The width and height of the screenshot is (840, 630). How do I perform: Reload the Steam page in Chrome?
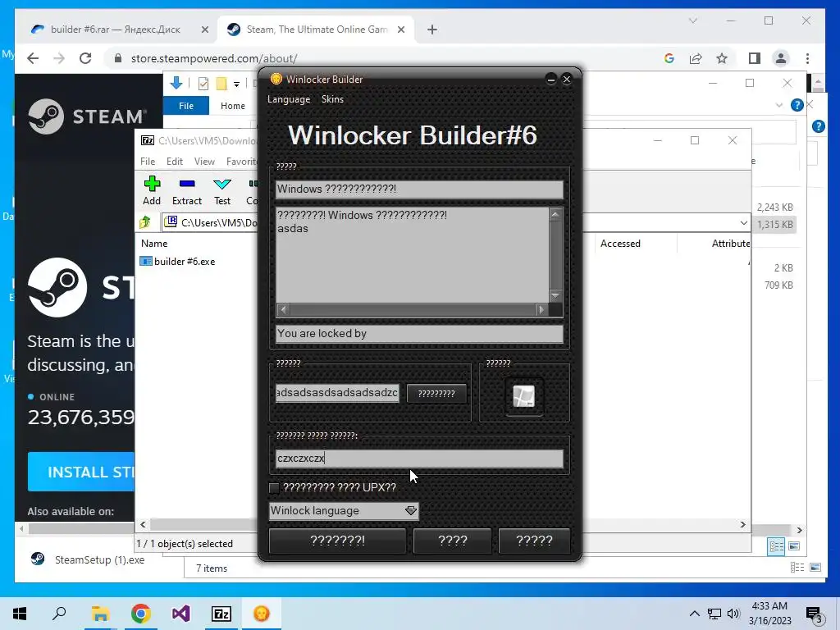click(x=85, y=58)
